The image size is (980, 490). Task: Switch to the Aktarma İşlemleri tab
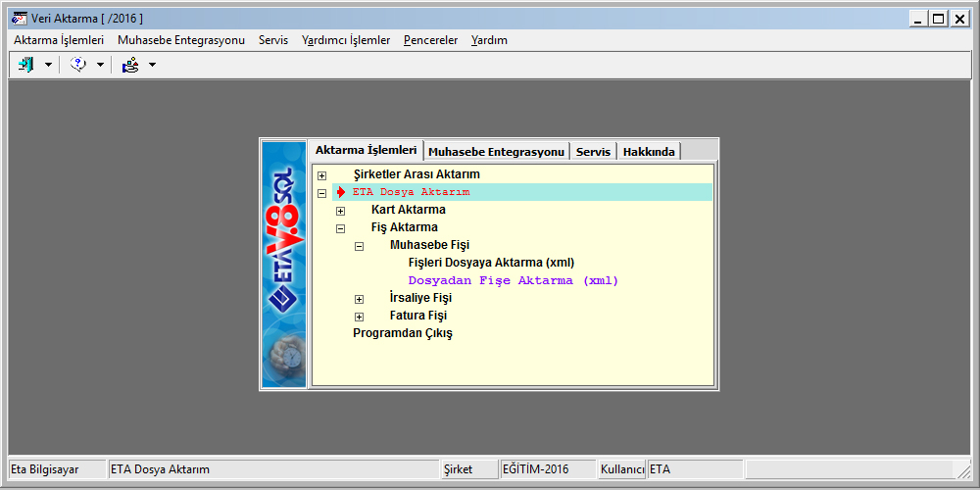(x=366, y=150)
